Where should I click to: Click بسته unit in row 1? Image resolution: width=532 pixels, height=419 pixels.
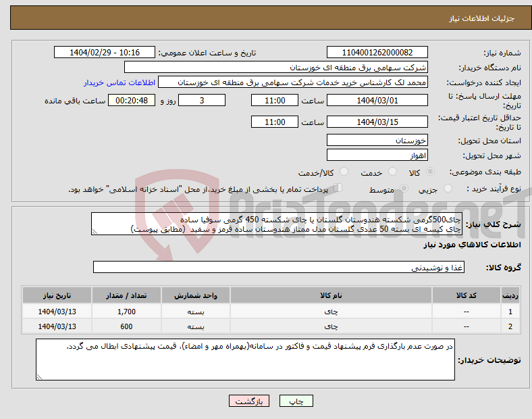click(x=196, y=312)
